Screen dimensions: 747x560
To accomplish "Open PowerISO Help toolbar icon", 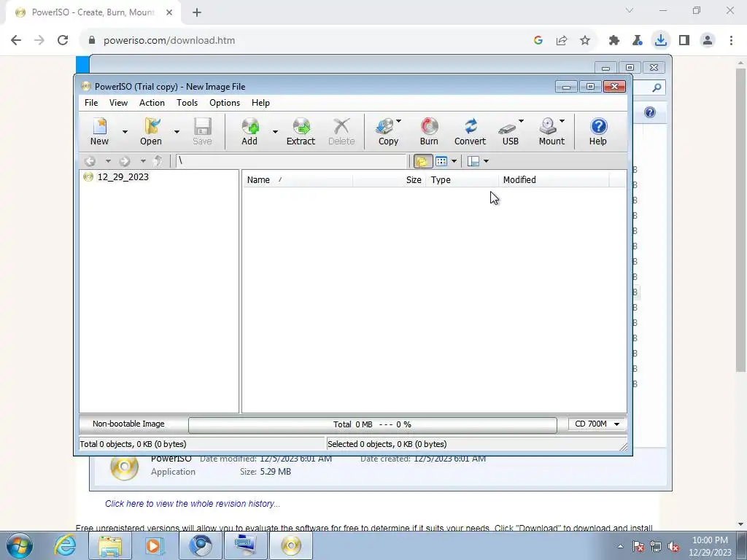I will point(598,131).
